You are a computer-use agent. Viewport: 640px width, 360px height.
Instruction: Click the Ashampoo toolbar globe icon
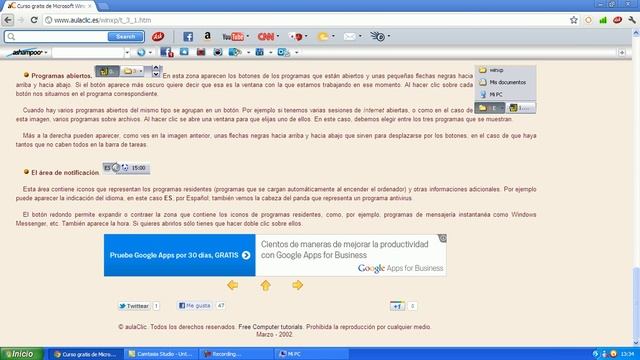point(141,52)
